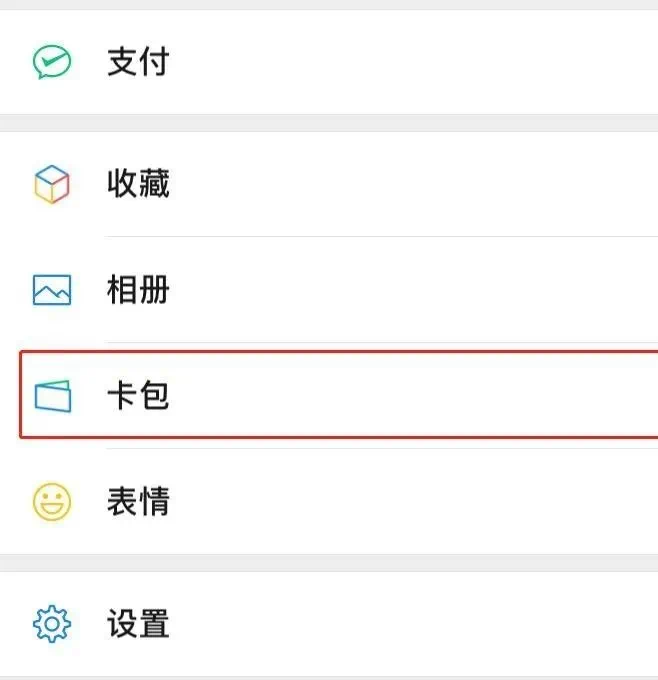Image resolution: width=658 pixels, height=680 pixels.
Task: Click empty row area beside 收藏
Action: (x=420, y=185)
